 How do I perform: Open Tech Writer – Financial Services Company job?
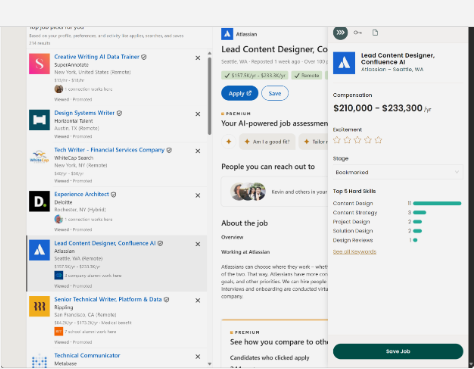[109, 150]
